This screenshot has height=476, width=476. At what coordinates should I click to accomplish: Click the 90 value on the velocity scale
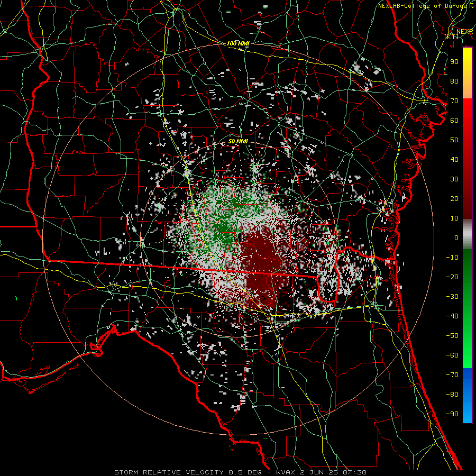[454, 62]
